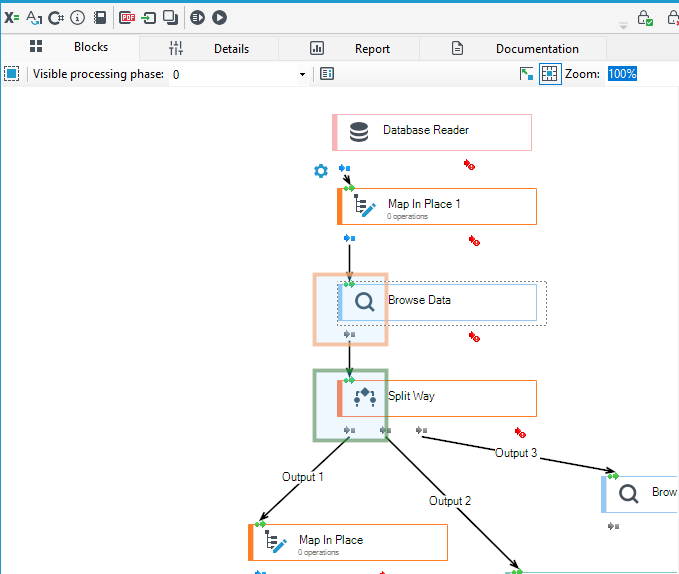Click green input port of Map In Place 1
The height and width of the screenshot is (574, 679).
coord(349,188)
